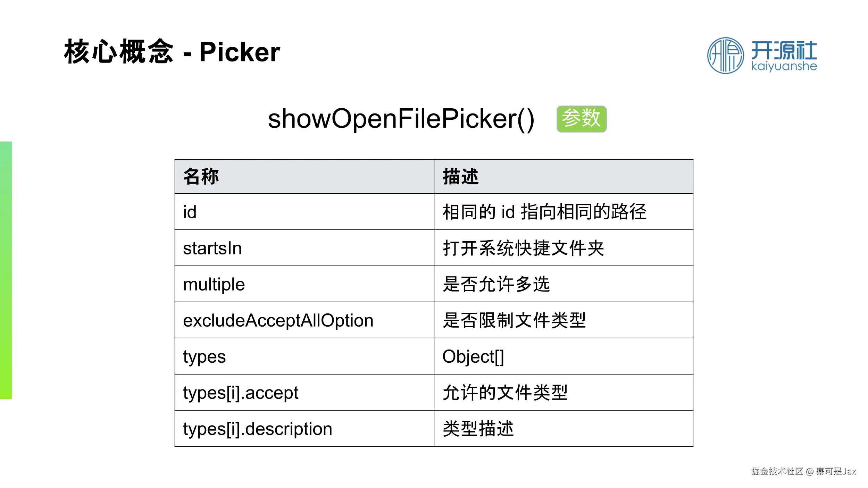Click the kaiyuanshe circular logo icon
Image resolution: width=868 pixels, height=488 pixels.
725,56
